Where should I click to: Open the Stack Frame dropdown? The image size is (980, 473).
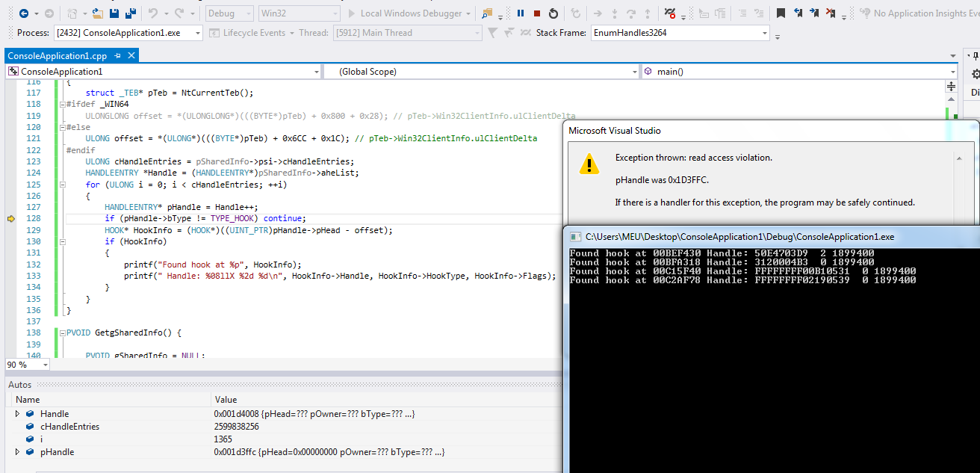pos(765,33)
